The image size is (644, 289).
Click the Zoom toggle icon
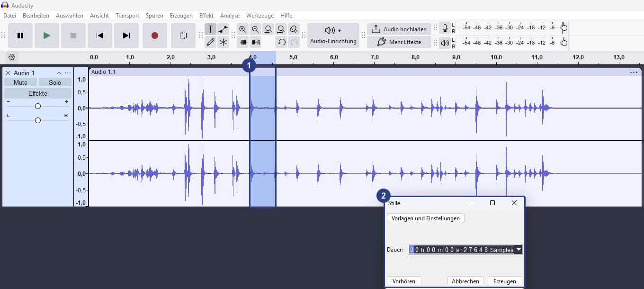tap(294, 29)
